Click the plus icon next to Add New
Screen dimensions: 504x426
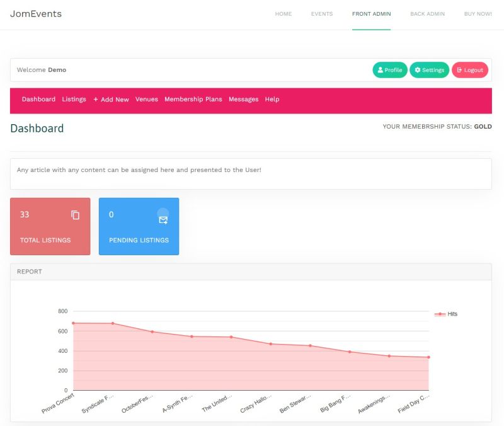(x=95, y=100)
